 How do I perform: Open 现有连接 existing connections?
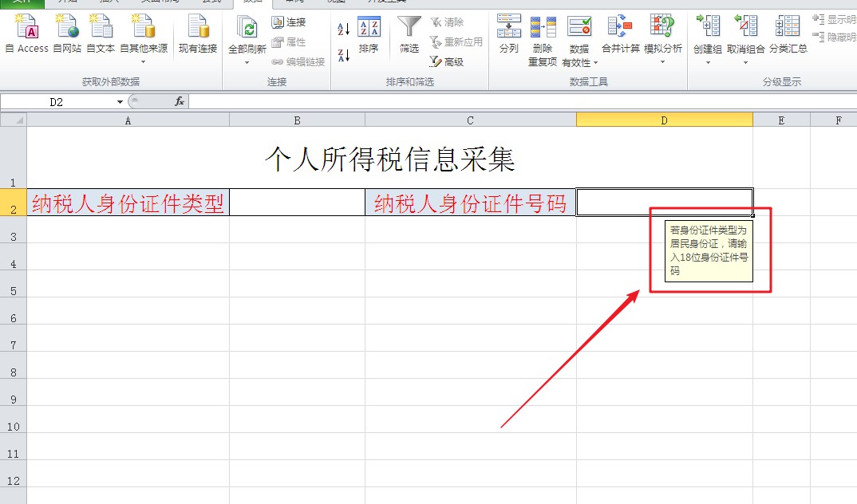[198, 33]
